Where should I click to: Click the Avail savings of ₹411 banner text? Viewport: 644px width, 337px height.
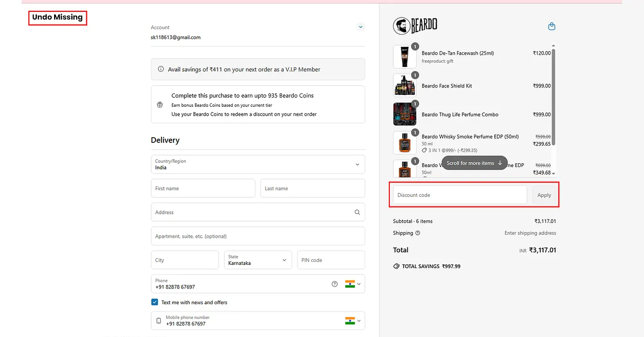tap(244, 69)
